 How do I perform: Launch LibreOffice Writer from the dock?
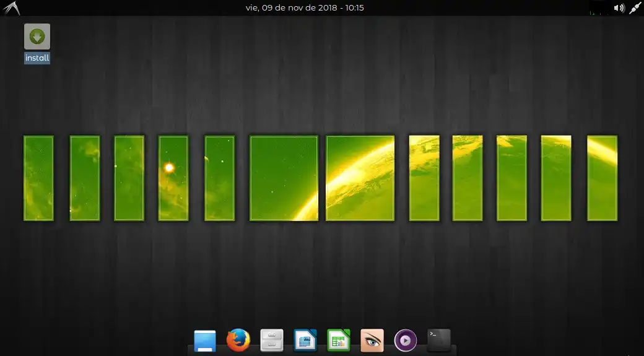tap(305, 341)
